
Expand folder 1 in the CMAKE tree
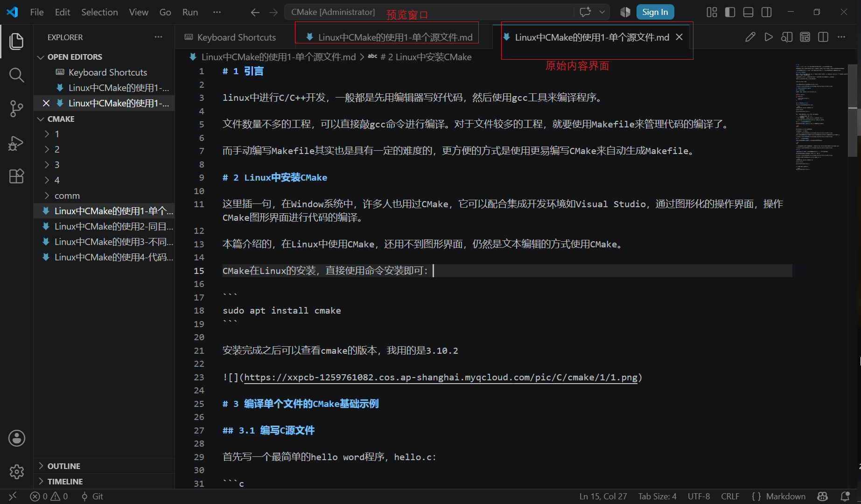[105, 134]
